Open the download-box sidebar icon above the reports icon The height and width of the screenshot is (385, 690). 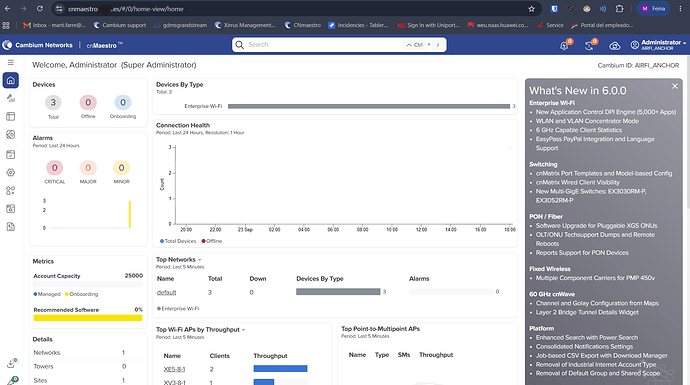(11, 209)
